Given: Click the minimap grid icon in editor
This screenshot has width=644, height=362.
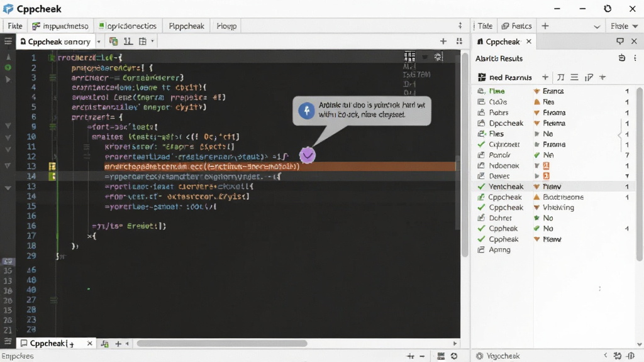Looking at the screenshot, I should tap(409, 56).
